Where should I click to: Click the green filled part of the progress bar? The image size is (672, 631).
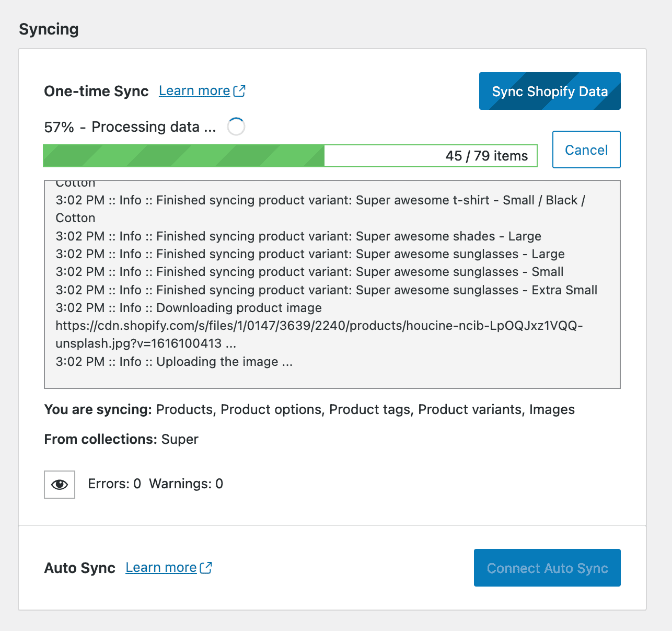tap(183, 156)
